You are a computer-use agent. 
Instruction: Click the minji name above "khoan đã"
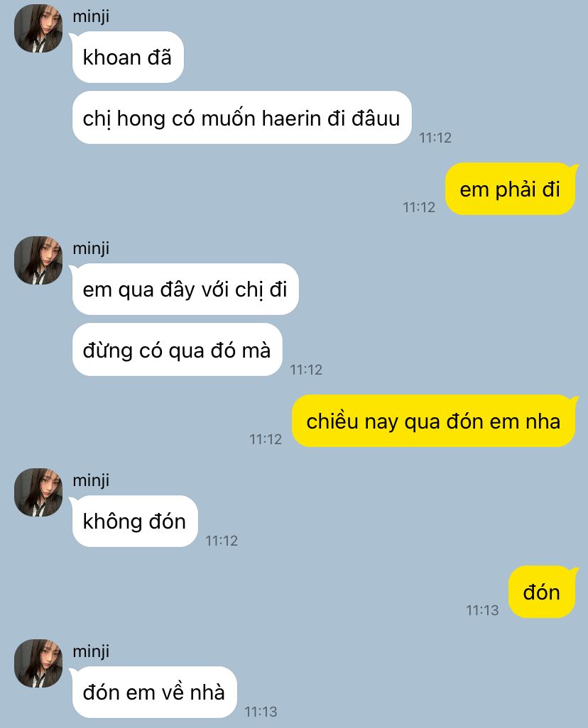click(x=91, y=17)
